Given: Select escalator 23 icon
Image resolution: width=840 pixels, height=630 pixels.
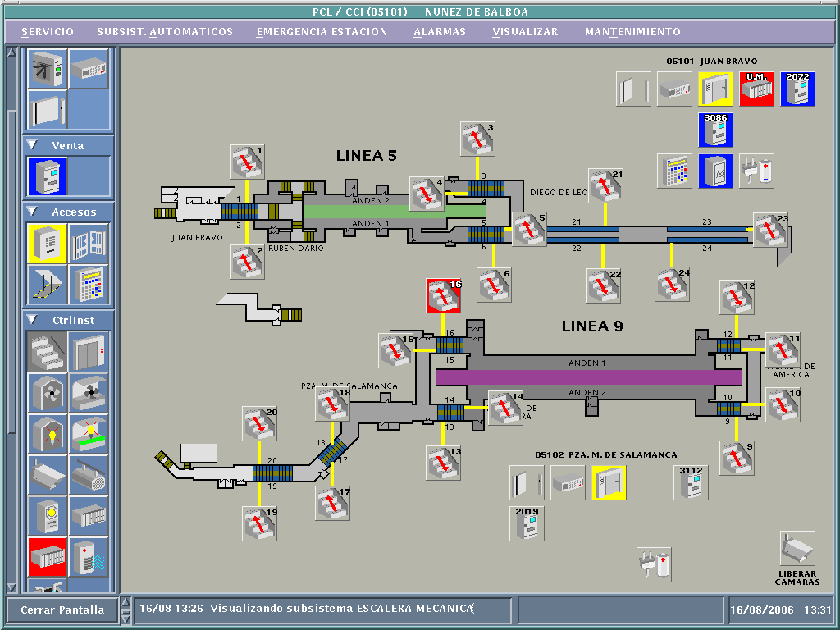Looking at the screenshot, I should point(770,231).
